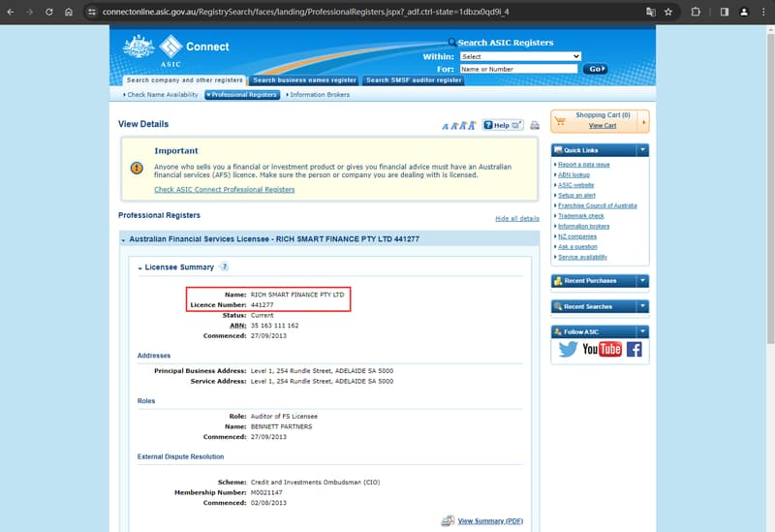Select ABN value 35 163 111 162
This screenshot has width=775, height=532.
click(274, 326)
